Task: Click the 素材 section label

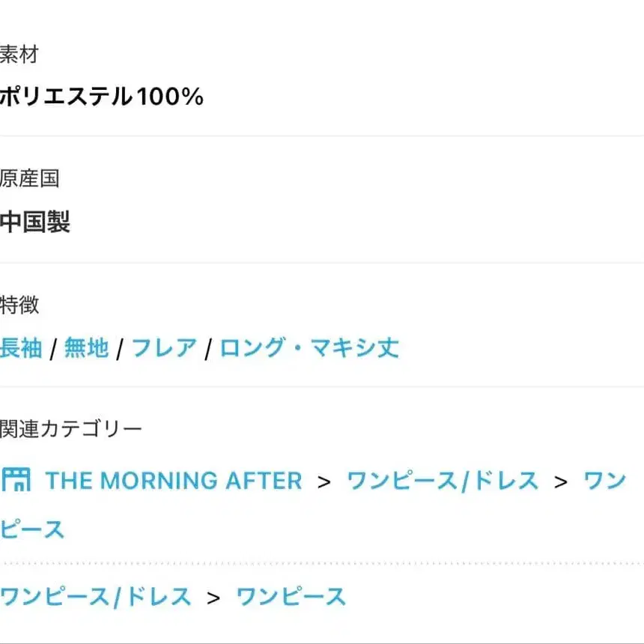Action: 19,55
